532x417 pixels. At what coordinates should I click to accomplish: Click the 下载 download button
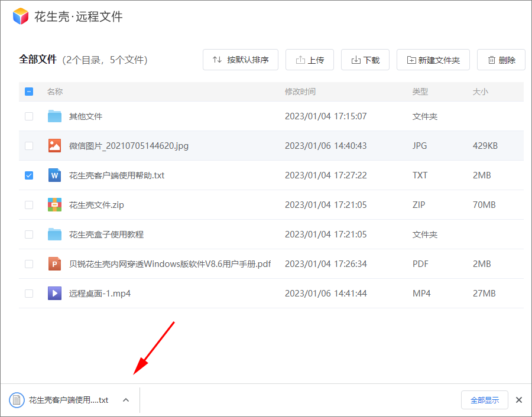point(365,60)
